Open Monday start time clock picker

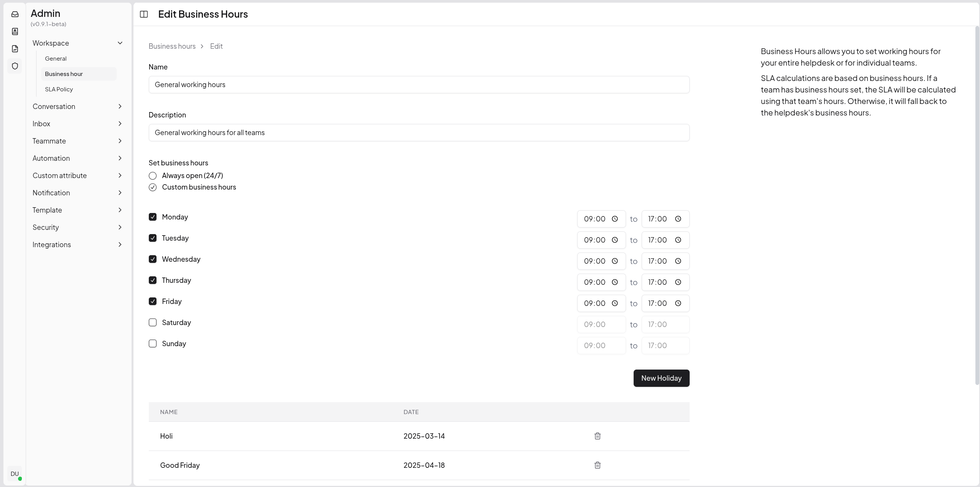click(x=614, y=219)
